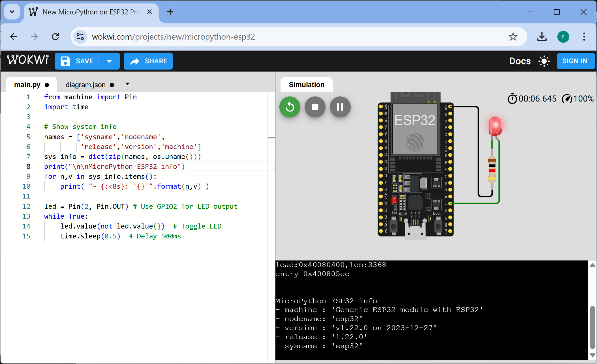Open the tab search dropdown

pyautogui.click(x=12, y=12)
